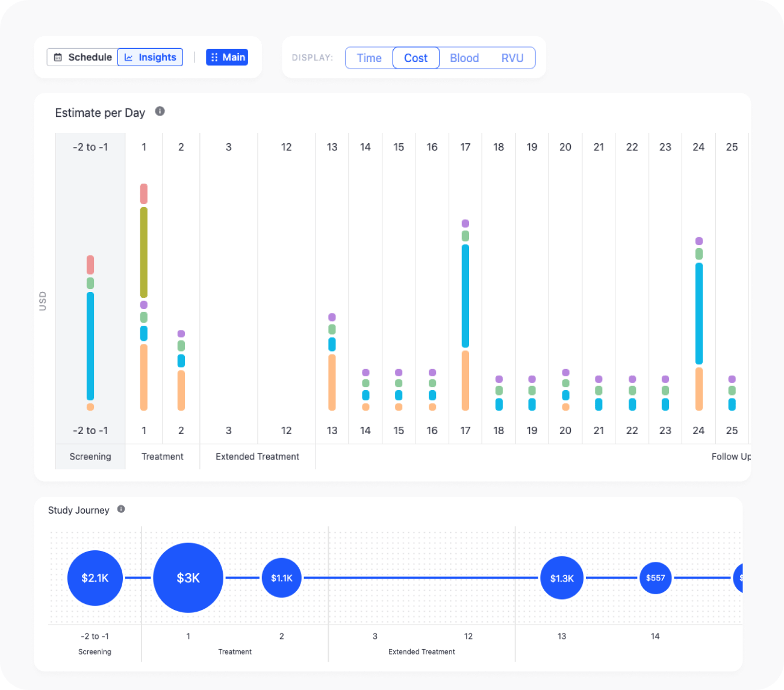Click the USD axis label
The height and width of the screenshot is (690, 784).
[x=43, y=301]
